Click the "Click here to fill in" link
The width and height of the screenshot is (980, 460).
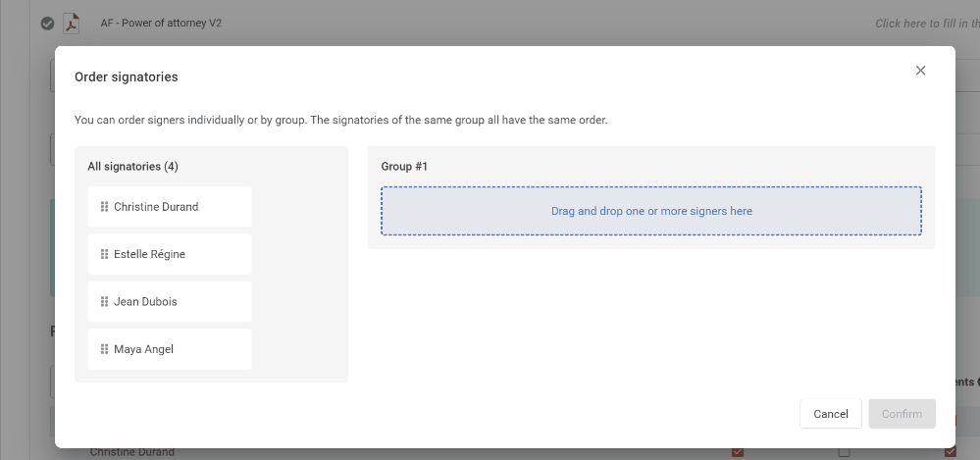(x=926, y=24)
